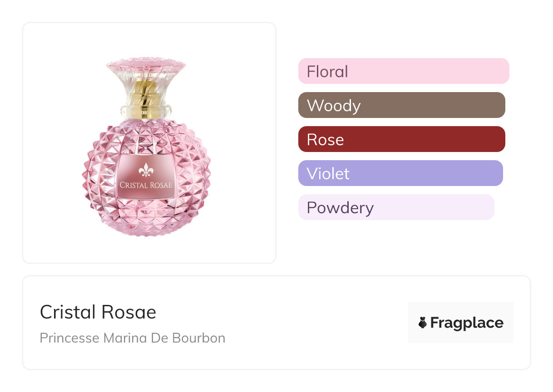553x392 pixels.
Task: Click the CRISTAL ROSAE text on the bottle
Action: (x=146, y=185)
